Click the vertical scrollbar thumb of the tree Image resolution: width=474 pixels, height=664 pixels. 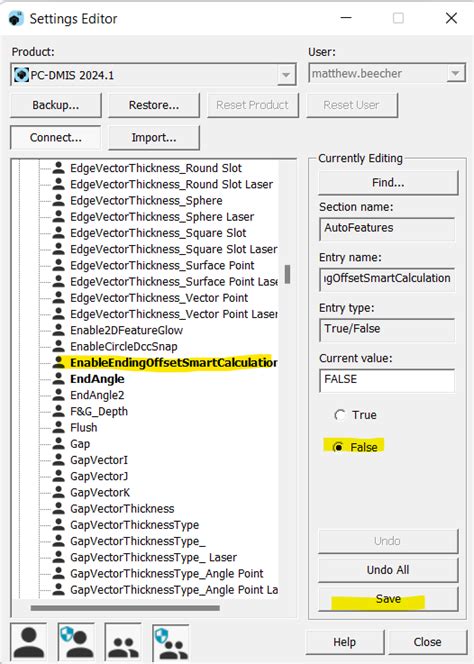288,274
